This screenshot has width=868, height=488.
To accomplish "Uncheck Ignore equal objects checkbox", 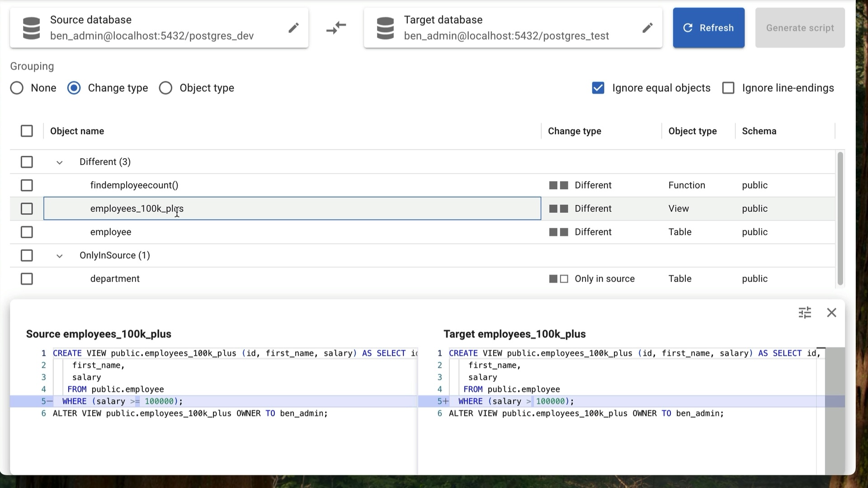I will [x=598, y=88].
